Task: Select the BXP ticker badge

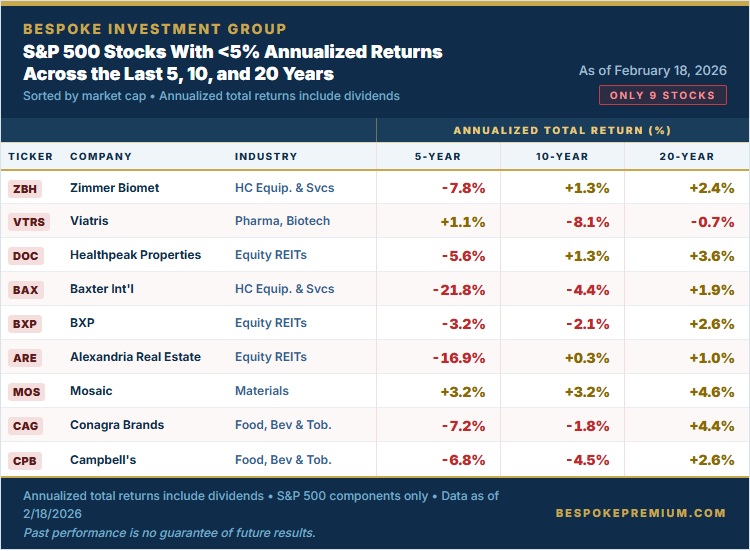Action: (x=25, y=324)
